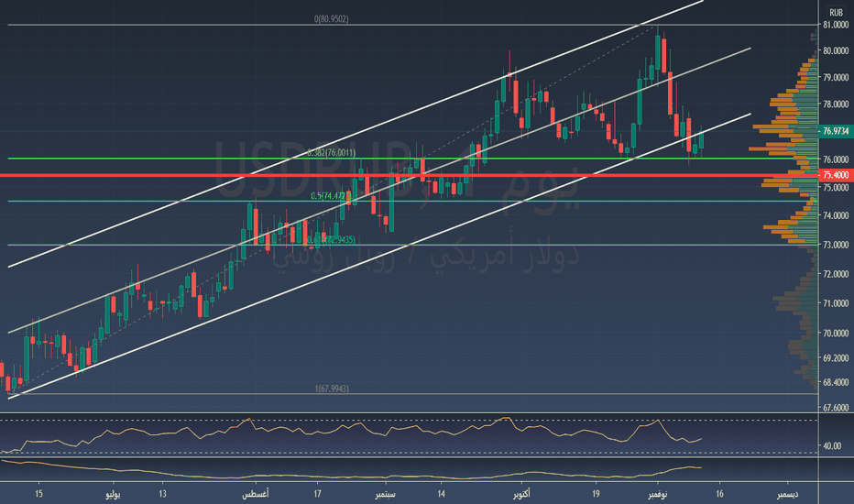Click the 19 date label on time axis
The width and height of the screenshot is (854, 504).
(x=596, y=494)
